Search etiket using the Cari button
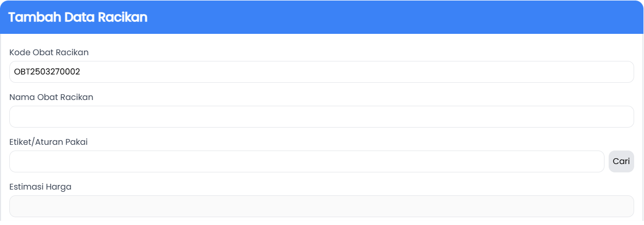 621,161
